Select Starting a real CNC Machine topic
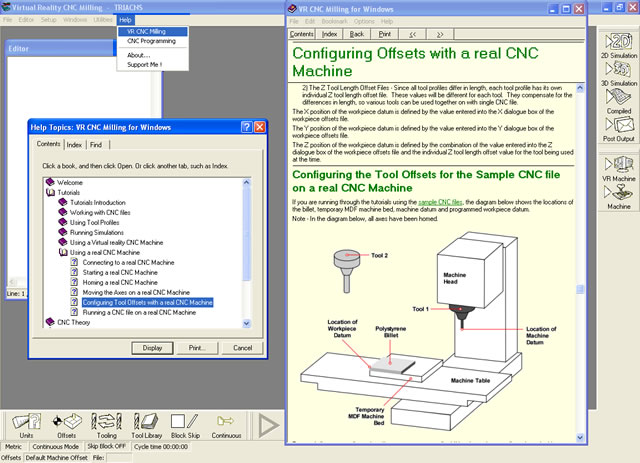The height and width of the screenshot is (463, 640). (120, 272)
